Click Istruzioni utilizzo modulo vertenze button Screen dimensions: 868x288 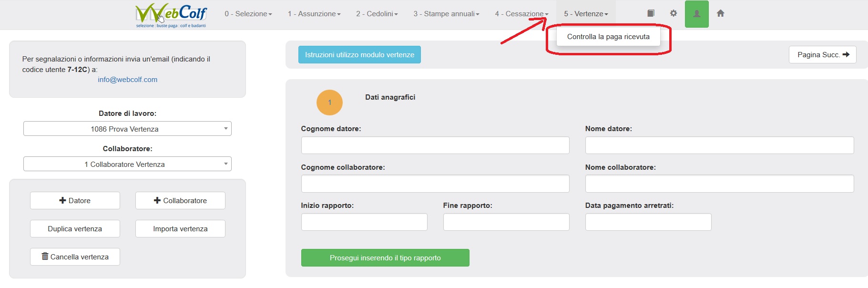coord(359,55)
